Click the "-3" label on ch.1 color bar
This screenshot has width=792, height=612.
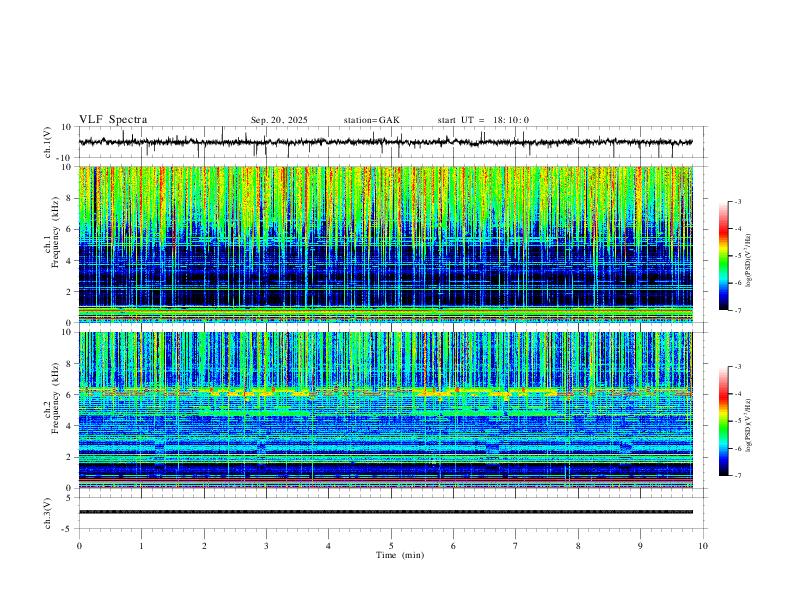(x=738, y=201)
